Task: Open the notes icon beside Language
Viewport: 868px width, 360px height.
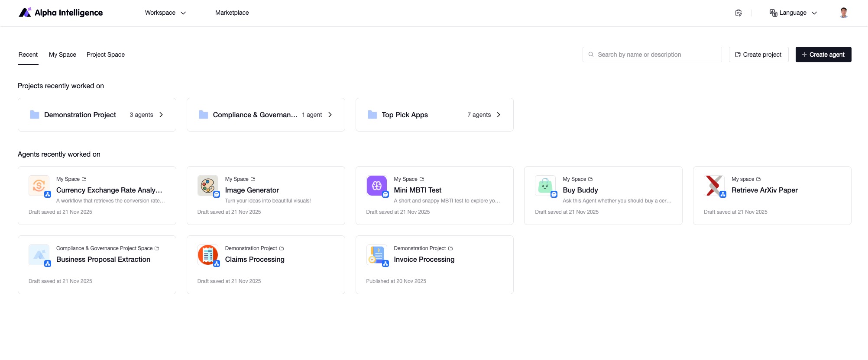Action: [738, 13]
